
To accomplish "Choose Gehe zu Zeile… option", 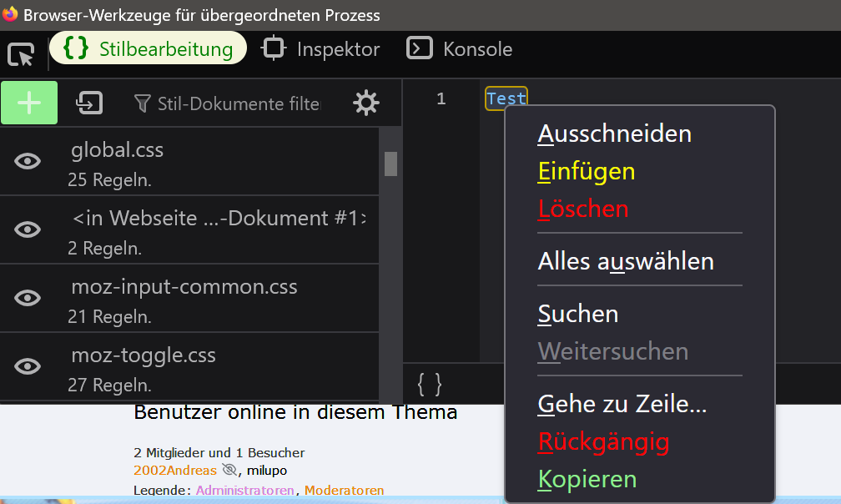I will pos(622,405).
